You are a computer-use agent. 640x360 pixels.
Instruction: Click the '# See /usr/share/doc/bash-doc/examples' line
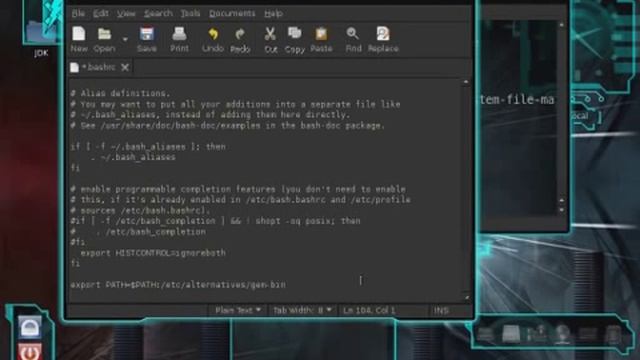pos(227,125)
